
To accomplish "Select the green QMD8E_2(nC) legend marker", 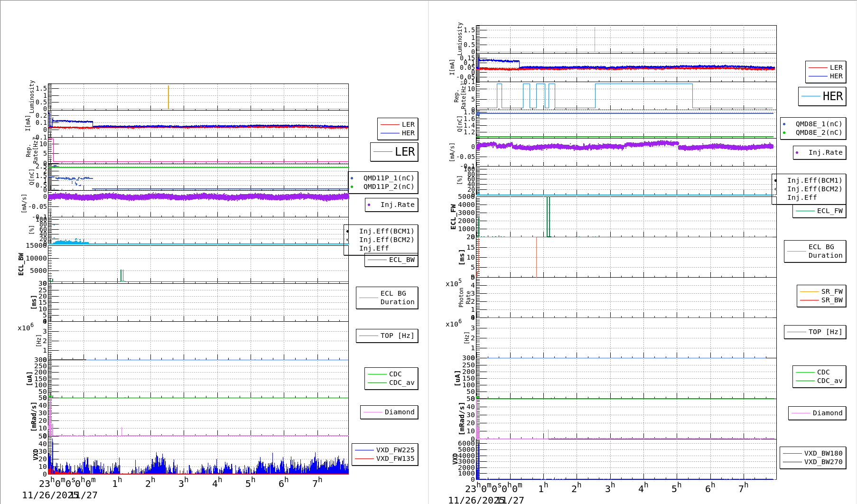I will point(783,132).
